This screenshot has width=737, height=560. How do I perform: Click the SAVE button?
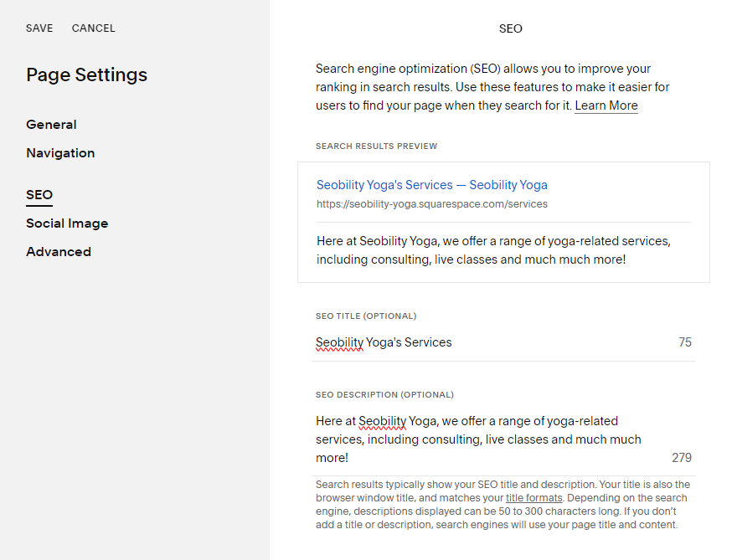(x=39, y=28)
